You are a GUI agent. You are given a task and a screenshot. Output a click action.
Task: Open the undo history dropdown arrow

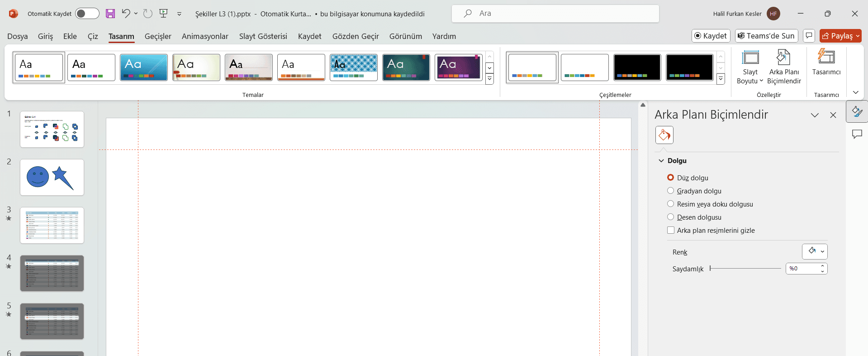[x=136, y=14]
